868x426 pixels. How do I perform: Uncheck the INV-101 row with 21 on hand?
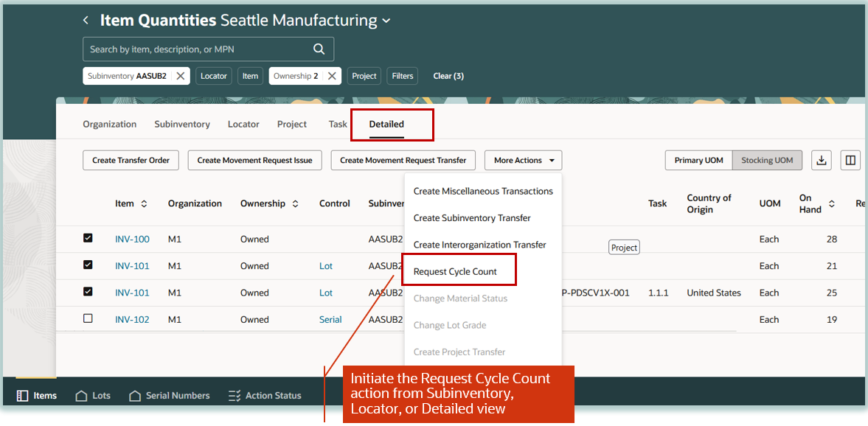coord(88,265)
